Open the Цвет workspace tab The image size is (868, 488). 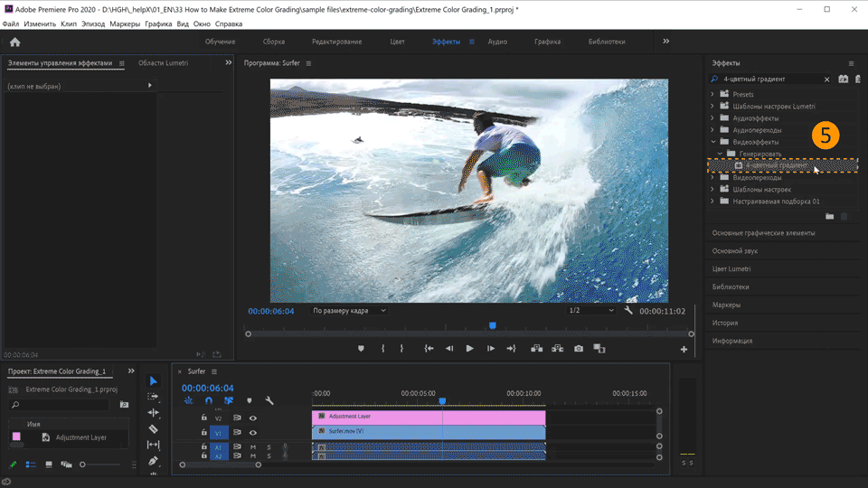[x=397, y=42]
